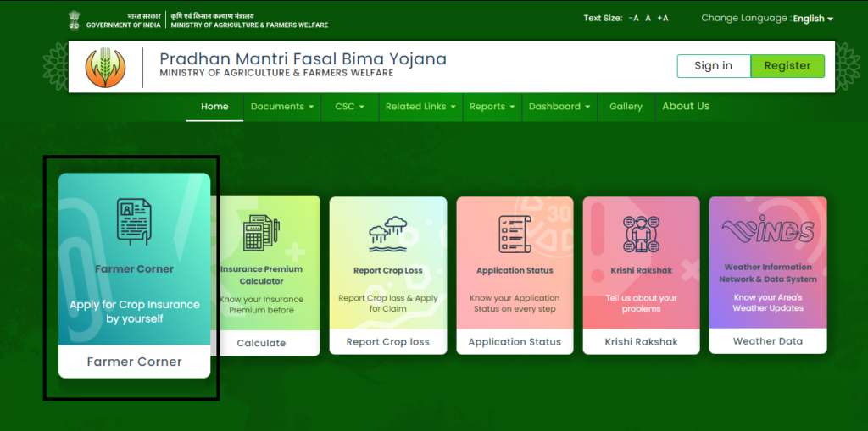Click the Application Status checklist icon

tap(515, 234)
